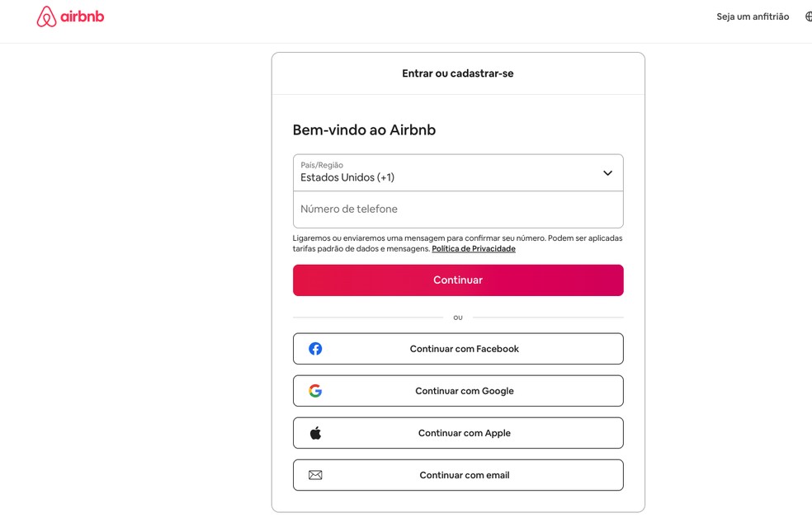Screen dimensions: 812x527
Task: Click the Airbnb logo
Action: point(70,16)
